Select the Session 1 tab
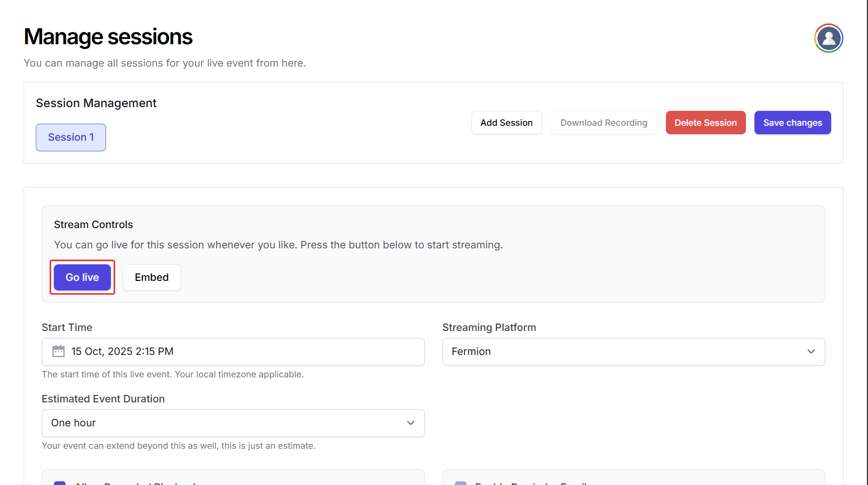The image size is (868, 485). click(x=71, y=138)
